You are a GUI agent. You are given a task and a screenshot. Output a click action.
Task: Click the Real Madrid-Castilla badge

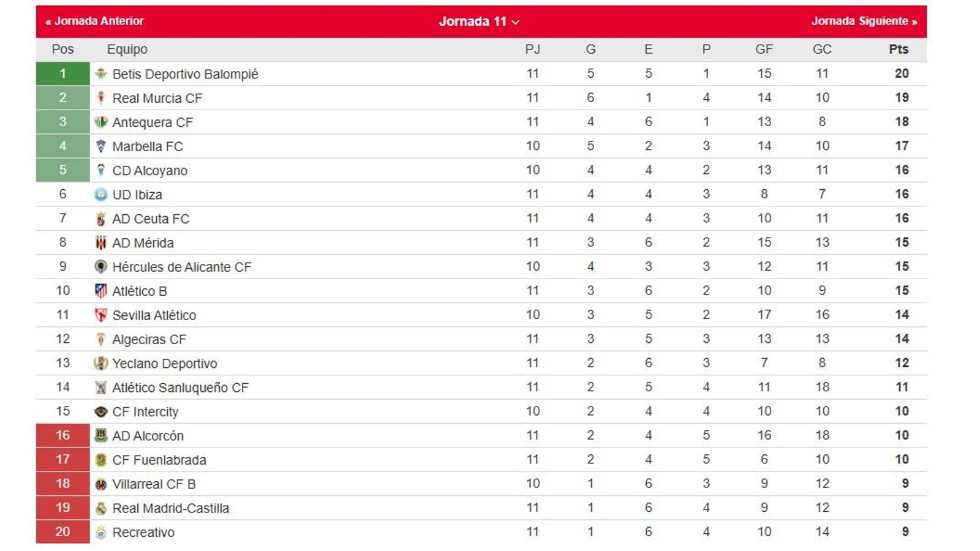(x=101, y=508)
